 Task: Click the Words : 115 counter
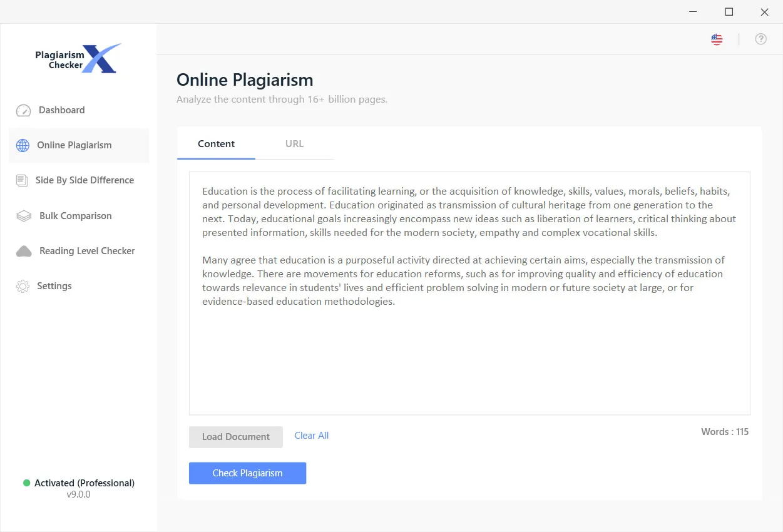coord(724,431)
